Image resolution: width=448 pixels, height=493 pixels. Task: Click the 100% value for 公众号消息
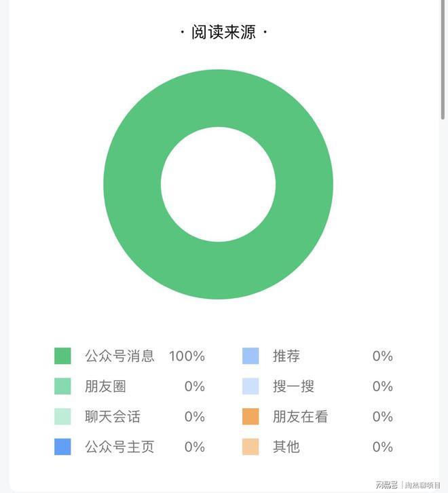click(x=187, y=357)
